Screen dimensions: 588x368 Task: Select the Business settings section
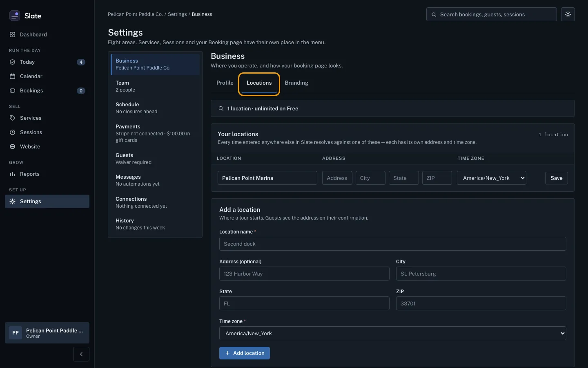(x=155, y=64)
